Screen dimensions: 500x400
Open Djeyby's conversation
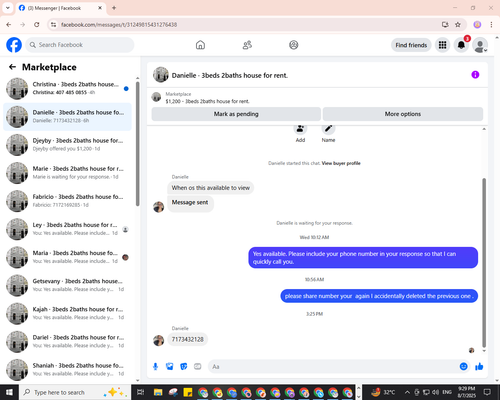click(67, 145)
